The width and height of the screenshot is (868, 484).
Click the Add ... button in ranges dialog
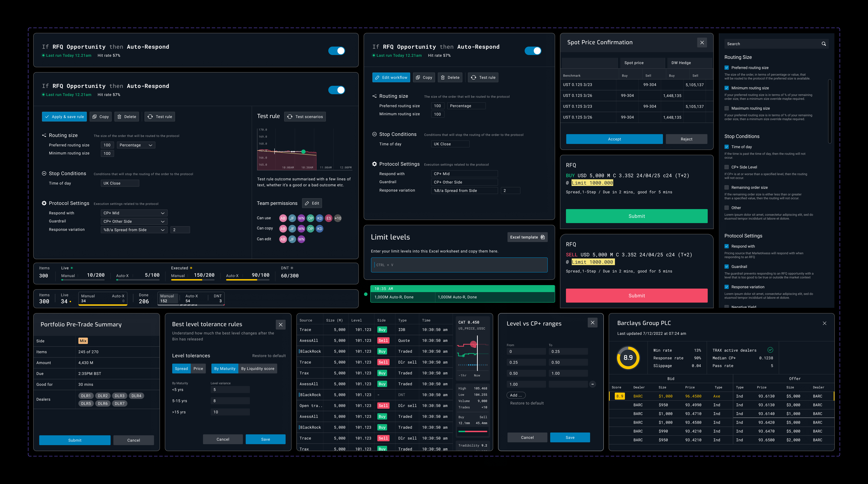coord(516,395)
